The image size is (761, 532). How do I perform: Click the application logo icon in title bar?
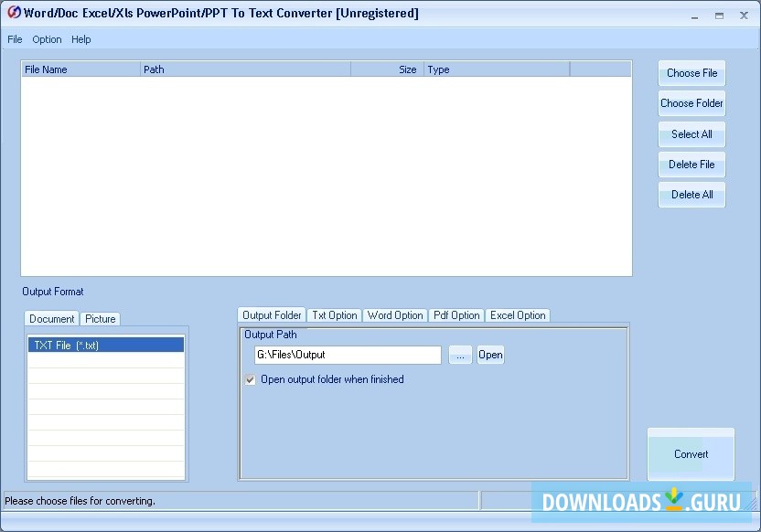12,13
